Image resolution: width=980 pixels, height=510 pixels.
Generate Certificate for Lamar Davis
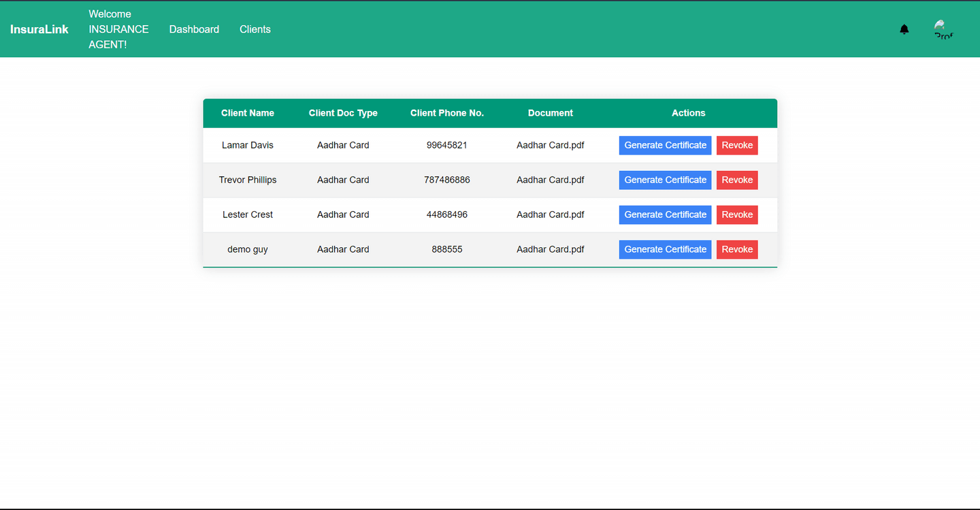click(665, 145)
